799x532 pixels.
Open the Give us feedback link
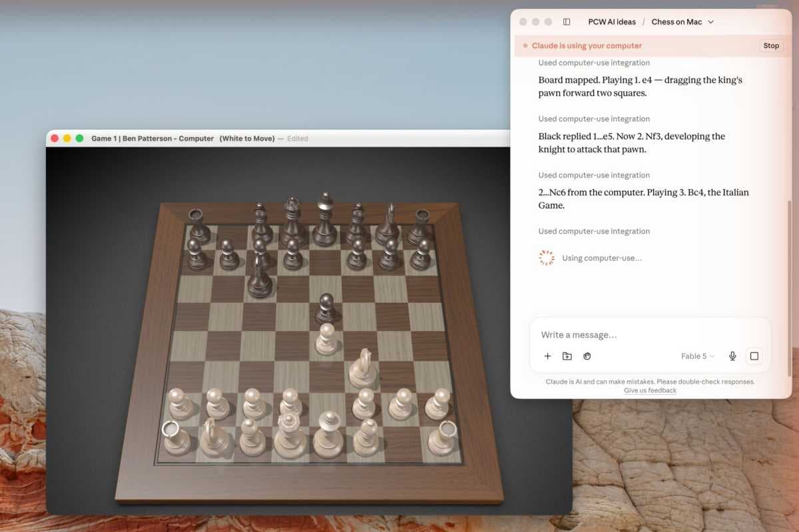pyautogui.click(x=650, y=390)
